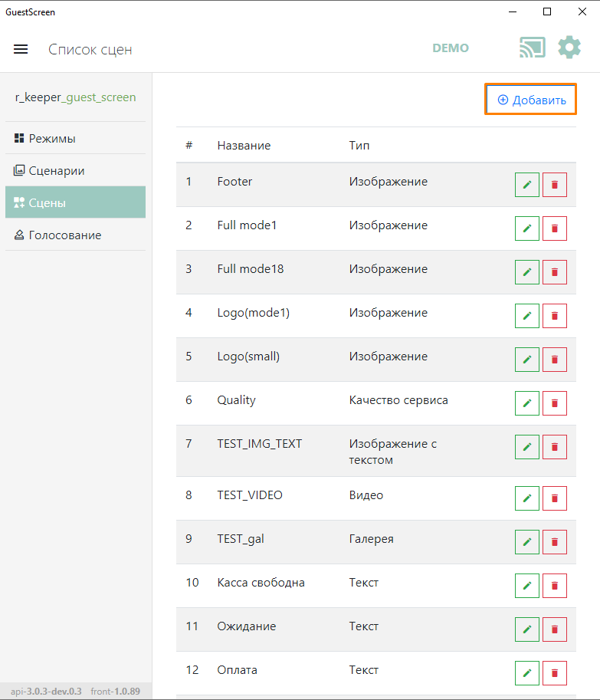Delete the Касса свободна scene

tap(555, 586)
